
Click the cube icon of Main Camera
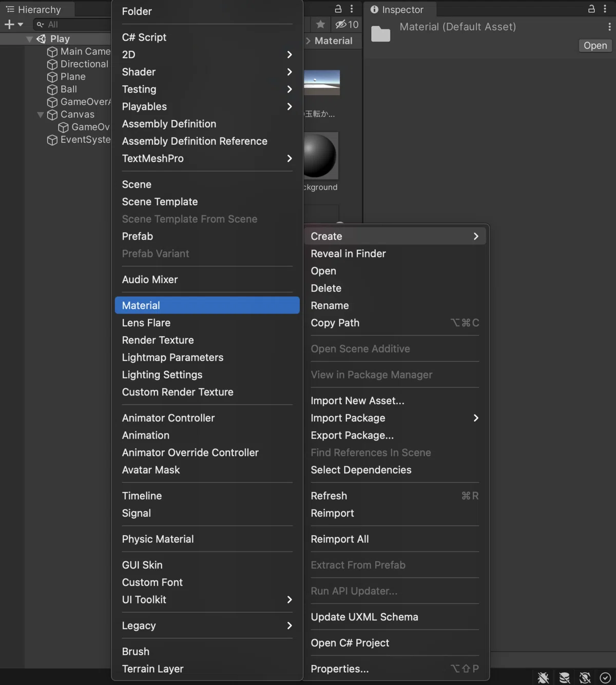(52, 52)
